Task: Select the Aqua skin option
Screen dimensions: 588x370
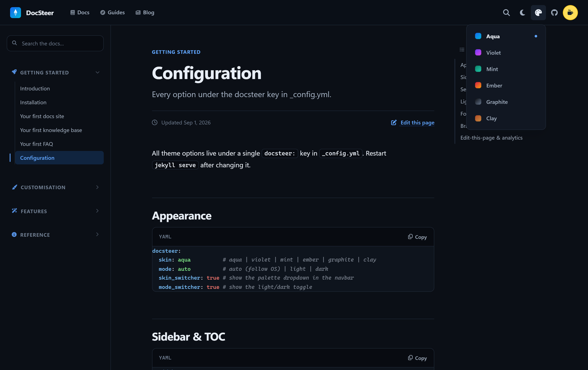Action: 506,36
